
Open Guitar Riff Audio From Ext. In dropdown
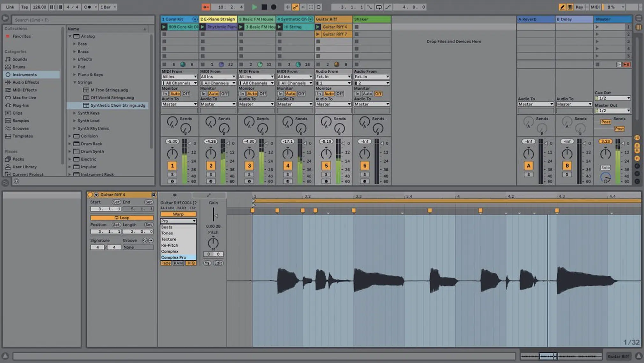333,77
